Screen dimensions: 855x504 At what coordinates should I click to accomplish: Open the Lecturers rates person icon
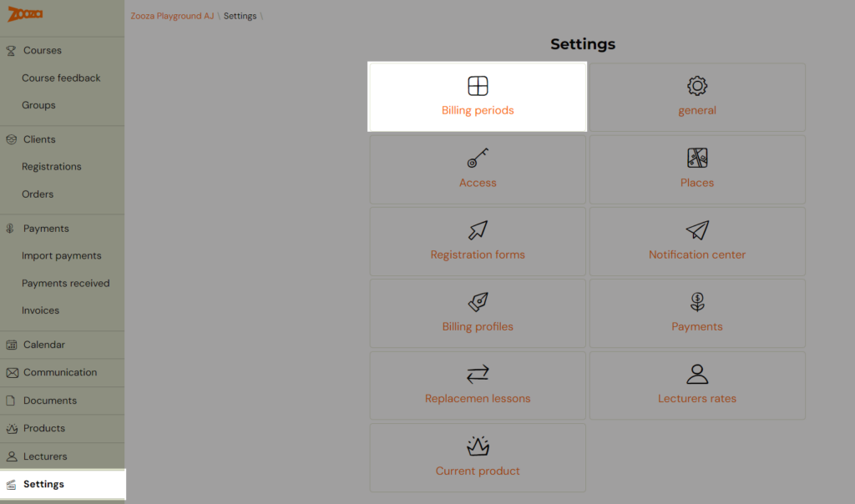coord(697,374)
